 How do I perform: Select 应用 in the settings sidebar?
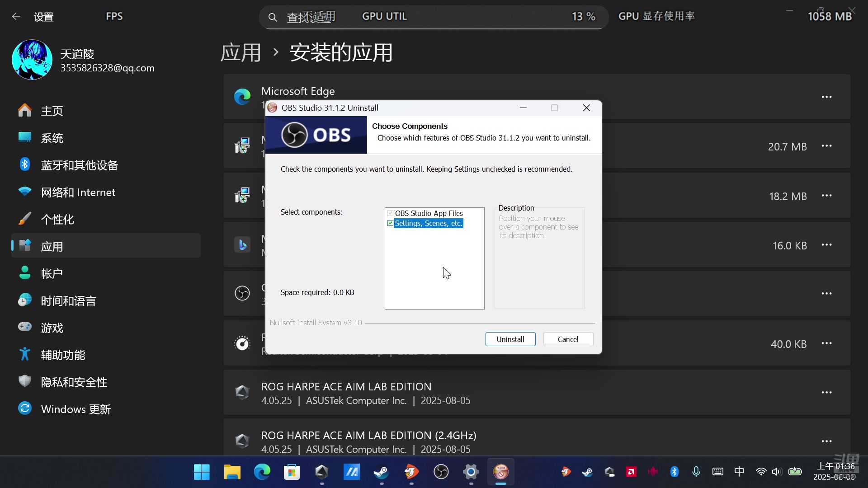(106, 246)
